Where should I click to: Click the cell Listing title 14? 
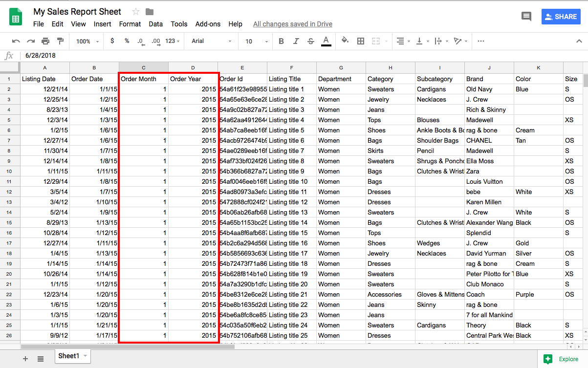click(292, 222)
